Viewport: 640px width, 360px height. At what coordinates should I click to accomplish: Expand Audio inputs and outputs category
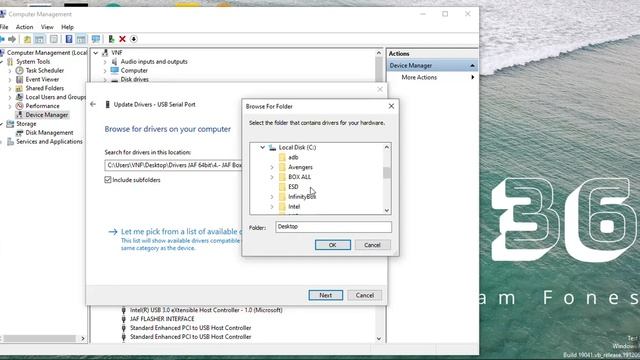[105, 62]
